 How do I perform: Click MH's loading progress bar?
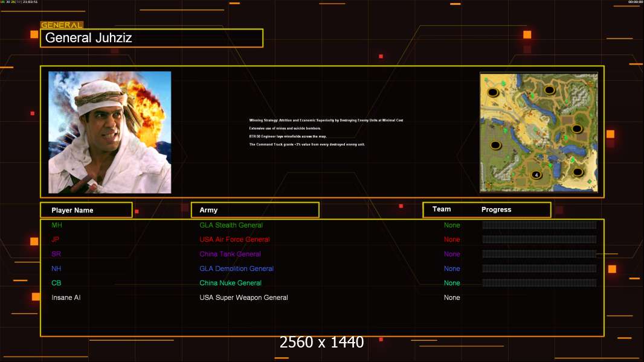click(x=539, y=224)
